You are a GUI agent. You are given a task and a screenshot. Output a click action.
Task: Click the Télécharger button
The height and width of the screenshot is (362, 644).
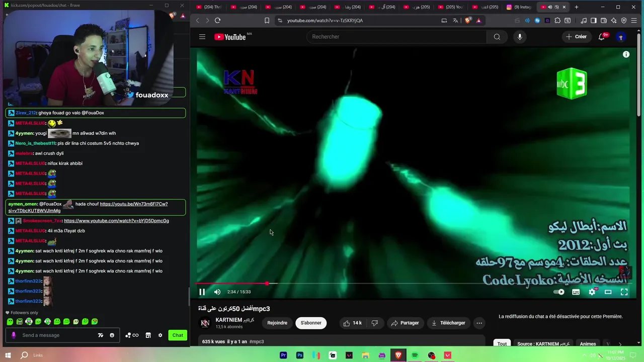448,323
